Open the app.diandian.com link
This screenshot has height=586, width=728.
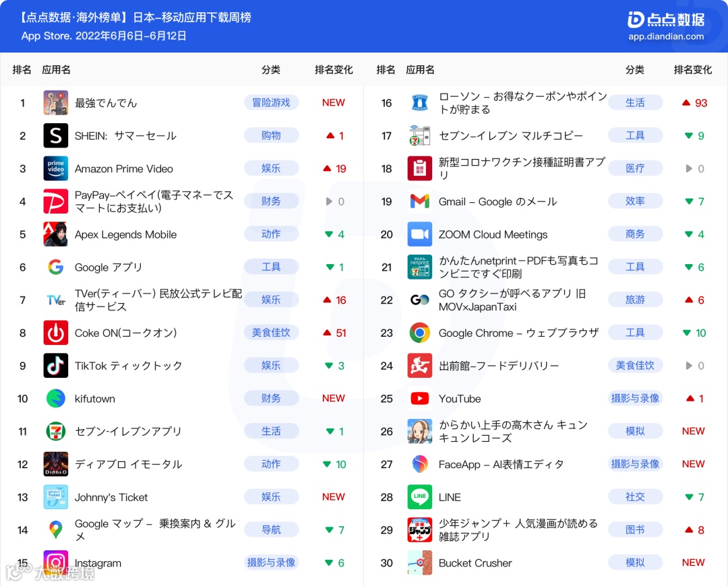point(666,36)
